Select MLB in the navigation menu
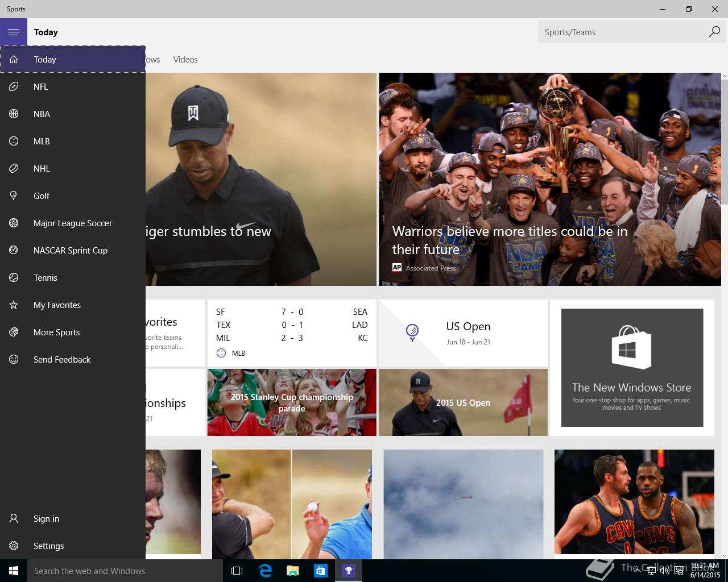The width and height of the screenshot is (728, 582). tap(73, 141)
